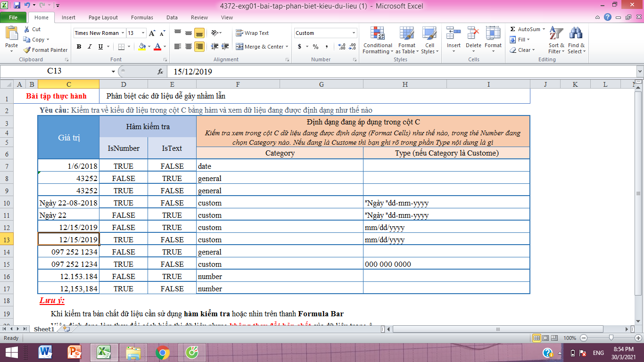
Task: Open the number format Custom dropdown
Action: [354, 33]
